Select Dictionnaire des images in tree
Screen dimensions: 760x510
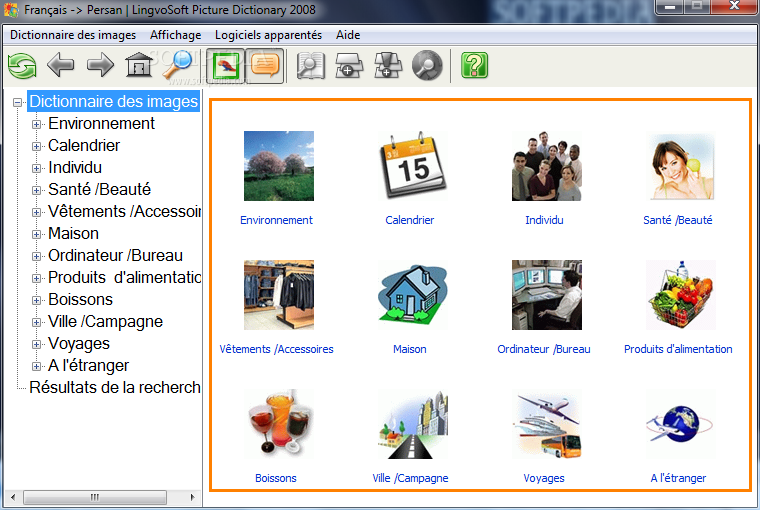113,101
